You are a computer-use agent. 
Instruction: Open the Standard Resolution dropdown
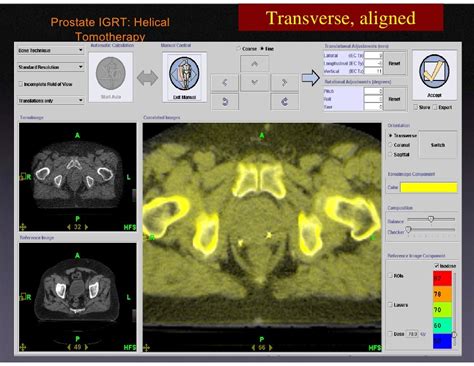[x=50, y=67]
